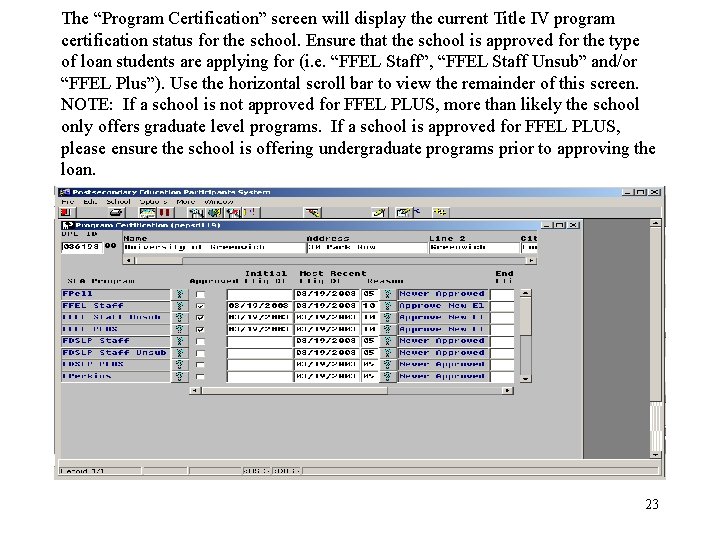The image size is (720, 540).
Task: Click the small blue arrow icon beside notepad icon
Action: tap(417, 212)
